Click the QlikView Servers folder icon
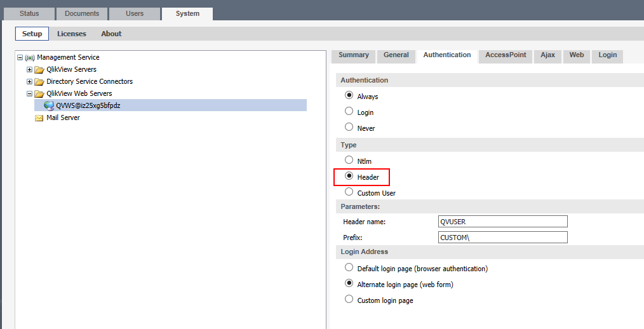 point(39,69)
